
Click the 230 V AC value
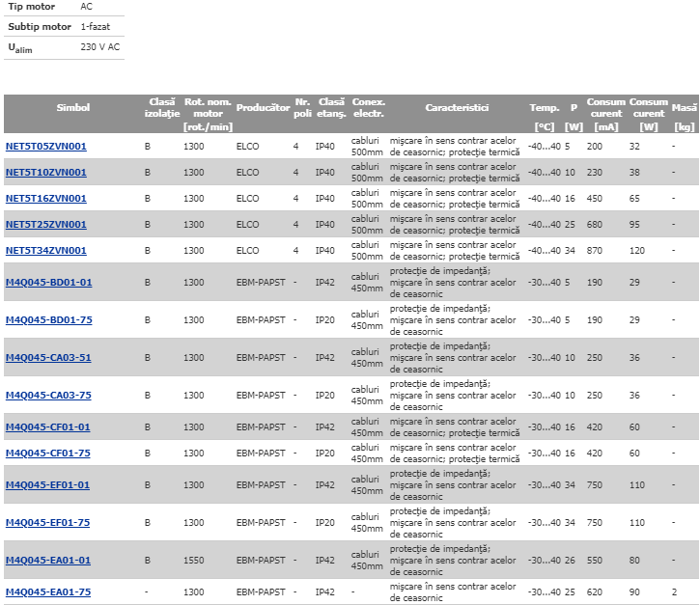[100, 47]
